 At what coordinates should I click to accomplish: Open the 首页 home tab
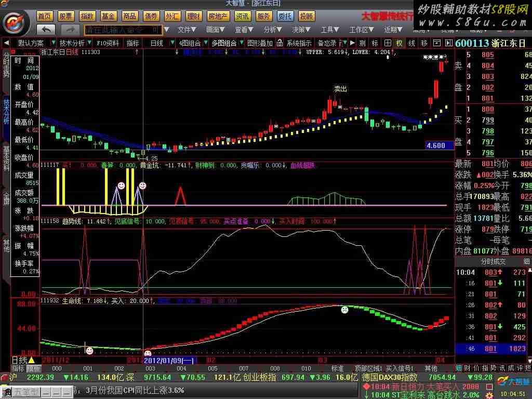pyautogui.click(x=45, y=16)
